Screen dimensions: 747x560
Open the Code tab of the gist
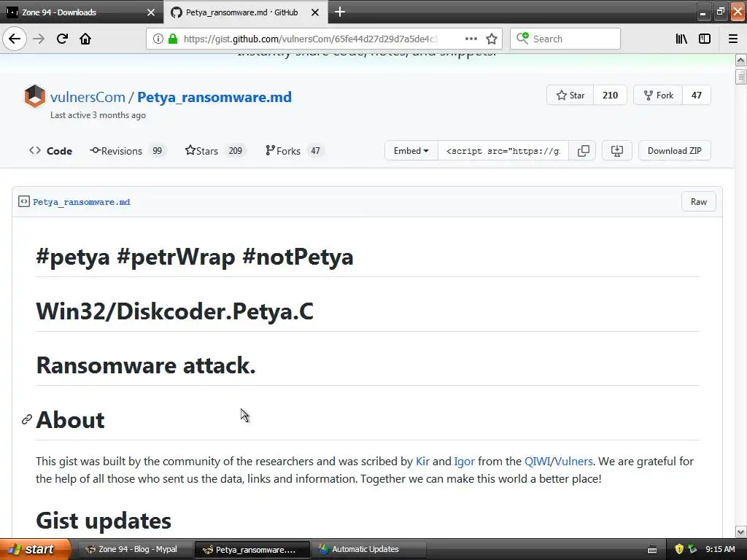(x=50, y=151)
